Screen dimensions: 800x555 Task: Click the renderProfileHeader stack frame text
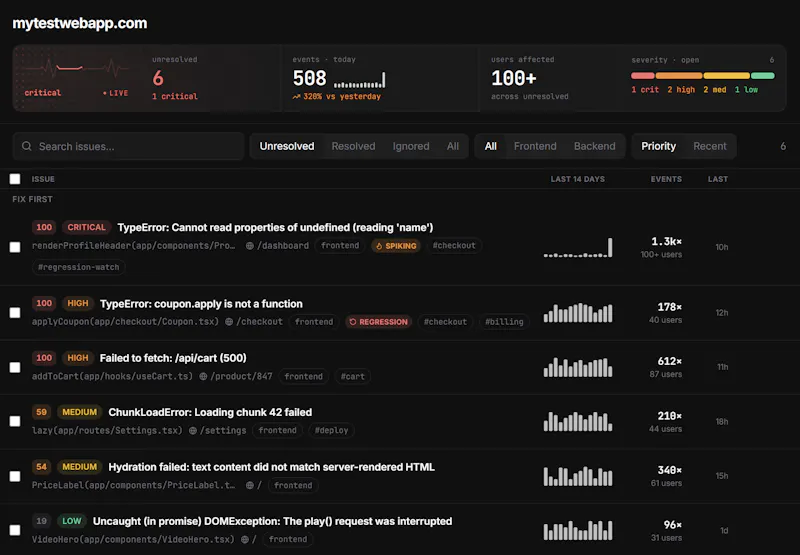click(x=134, y=246)
